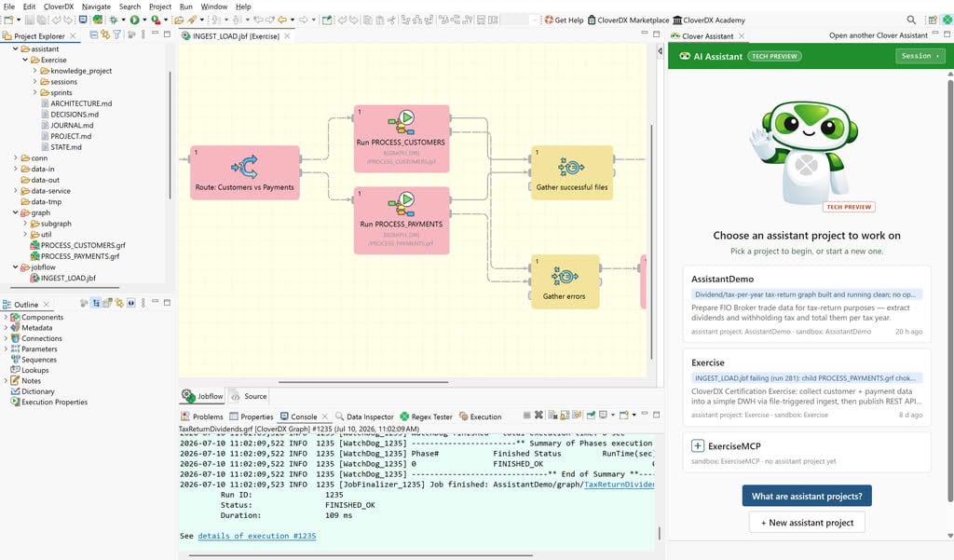Click Route: Customers vs Payments component
954x560 pixels.
coord(245,172)
